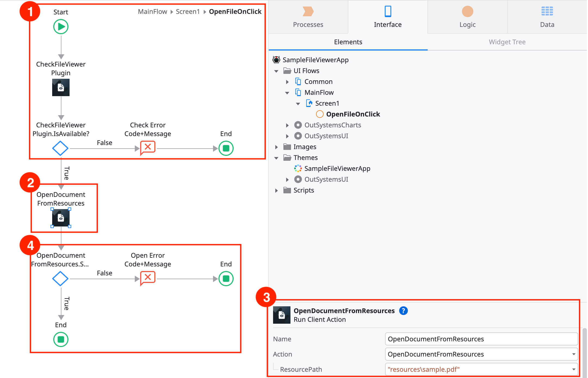This screenshot has height=378, width=588.
Task: Switch to the Logic tab
Action: (x=467, y=17)
